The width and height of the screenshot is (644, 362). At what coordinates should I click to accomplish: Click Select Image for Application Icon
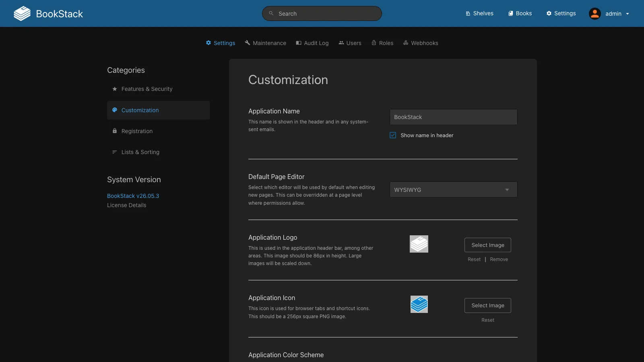coord(488,305)
